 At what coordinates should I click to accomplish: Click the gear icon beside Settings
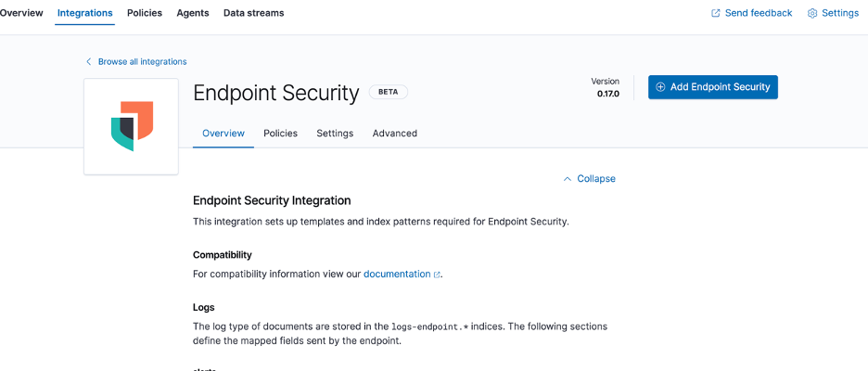pos(812,13)
